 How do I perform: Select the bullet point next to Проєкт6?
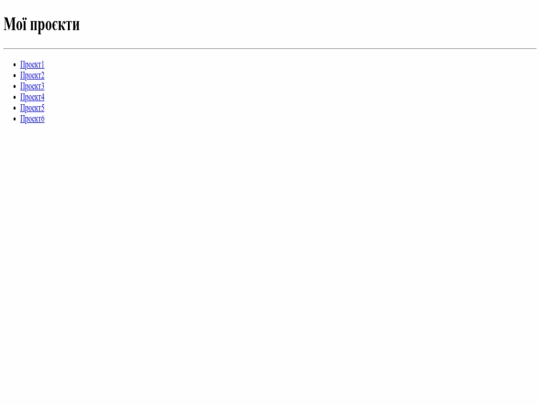[x=14, y=119]
